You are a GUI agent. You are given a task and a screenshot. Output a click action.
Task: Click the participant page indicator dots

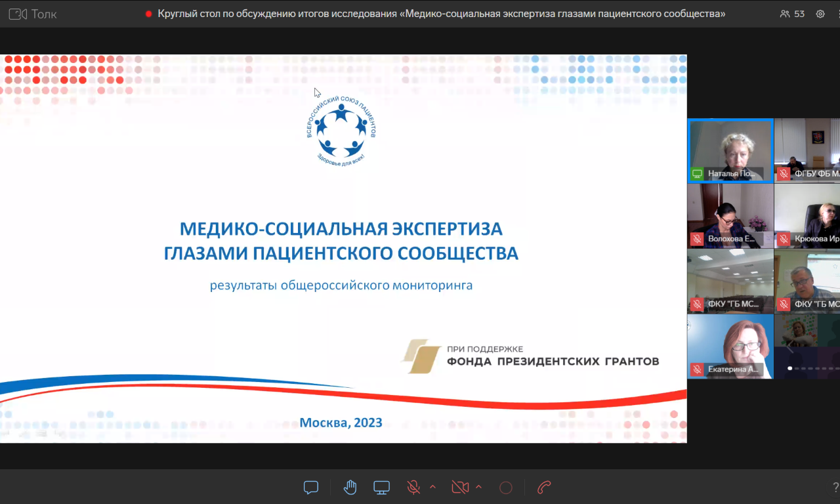[x=814, y=368]
